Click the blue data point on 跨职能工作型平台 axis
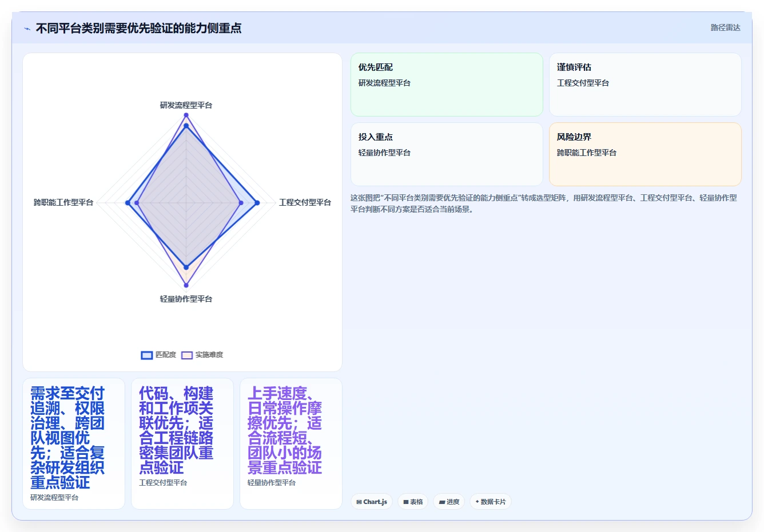 [128, 203]
